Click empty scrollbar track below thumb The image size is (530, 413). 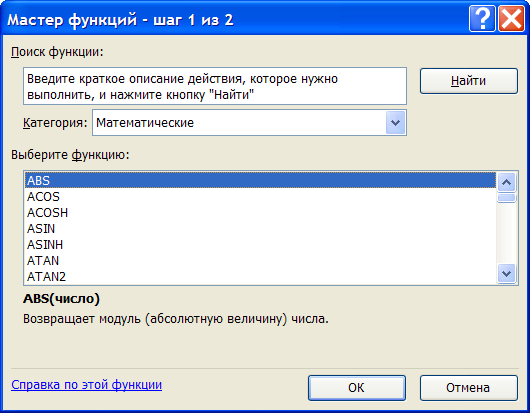(x=506, y=233)
